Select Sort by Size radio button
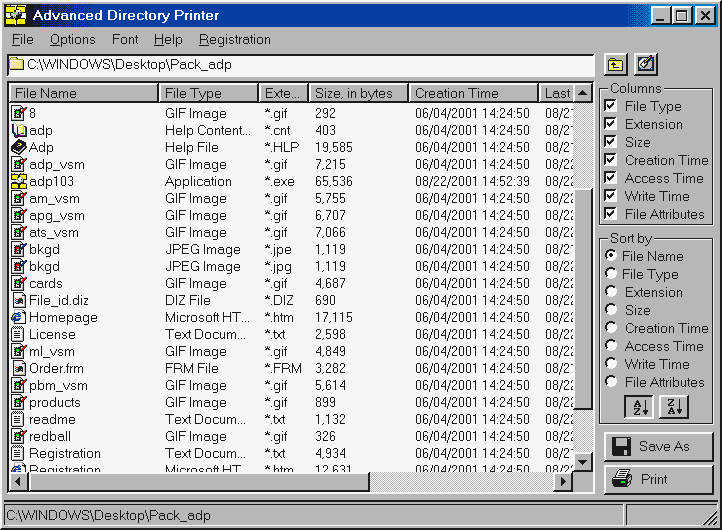 click(611, 311)
